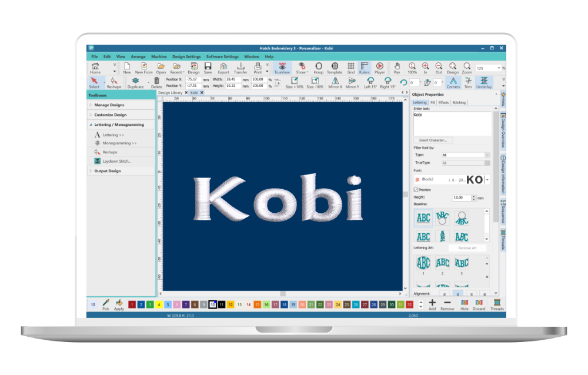Open the filter font Type dropdown
Screen dimensions: 588x375
click(466, 155)
